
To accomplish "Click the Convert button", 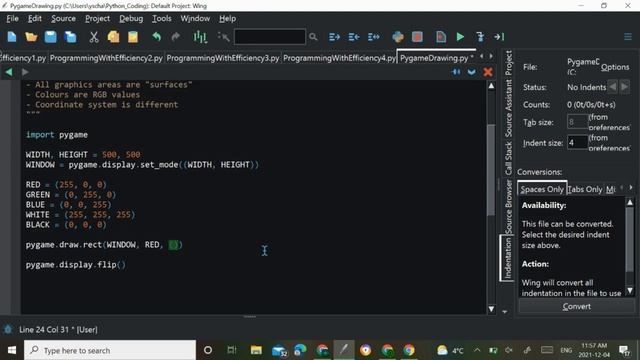I will [576, 307].
